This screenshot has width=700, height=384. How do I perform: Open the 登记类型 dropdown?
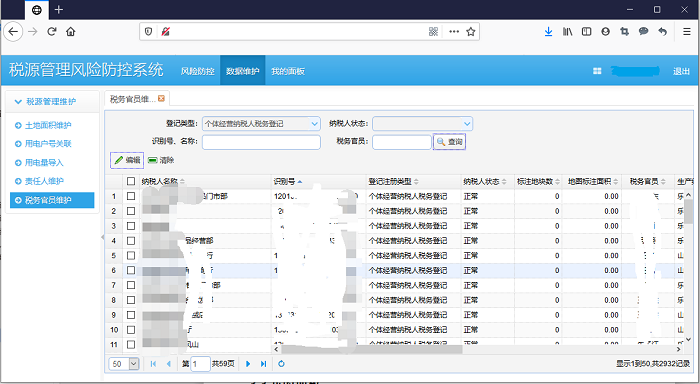tap(315, 124)
